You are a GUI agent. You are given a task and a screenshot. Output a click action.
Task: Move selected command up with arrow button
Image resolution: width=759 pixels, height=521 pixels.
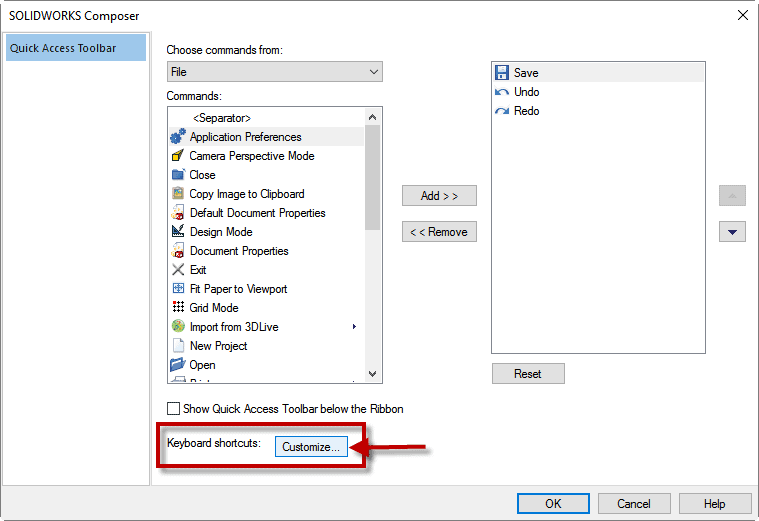coord(732,196)
